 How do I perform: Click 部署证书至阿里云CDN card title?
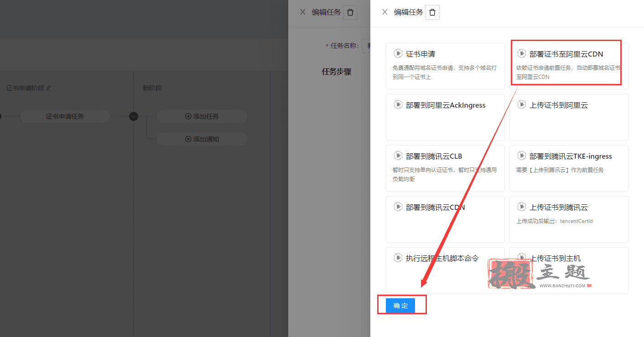click(566, 54)
